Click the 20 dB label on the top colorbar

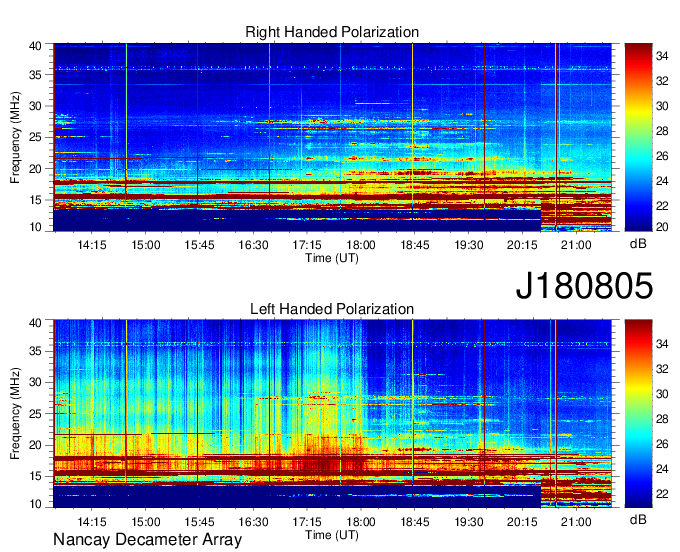(x=662, y=227)
